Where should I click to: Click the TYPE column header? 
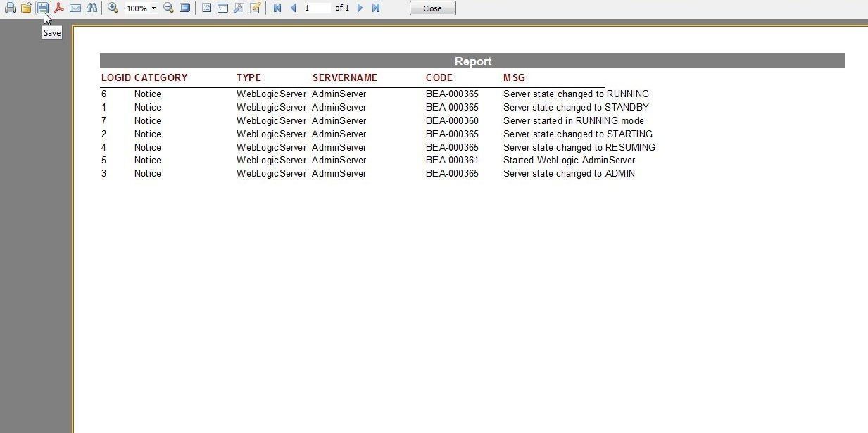pyautogui.click(x=249, y=77)
